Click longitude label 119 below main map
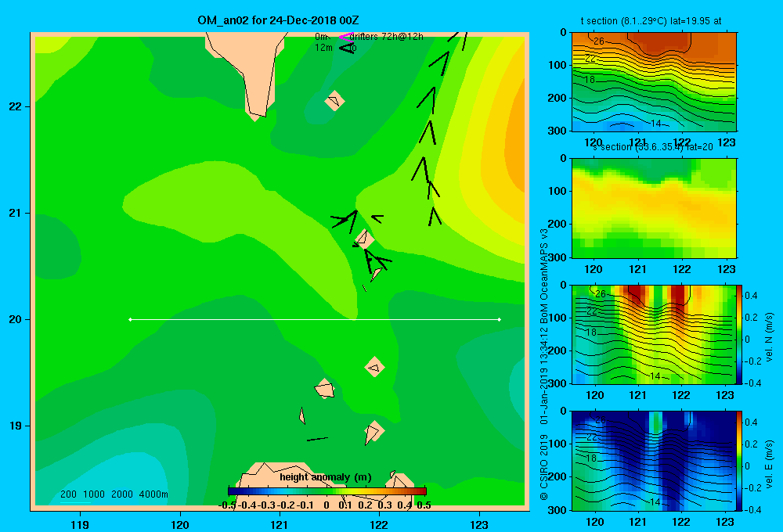Viewport: 783px width, 532px height. click(80, 524)
